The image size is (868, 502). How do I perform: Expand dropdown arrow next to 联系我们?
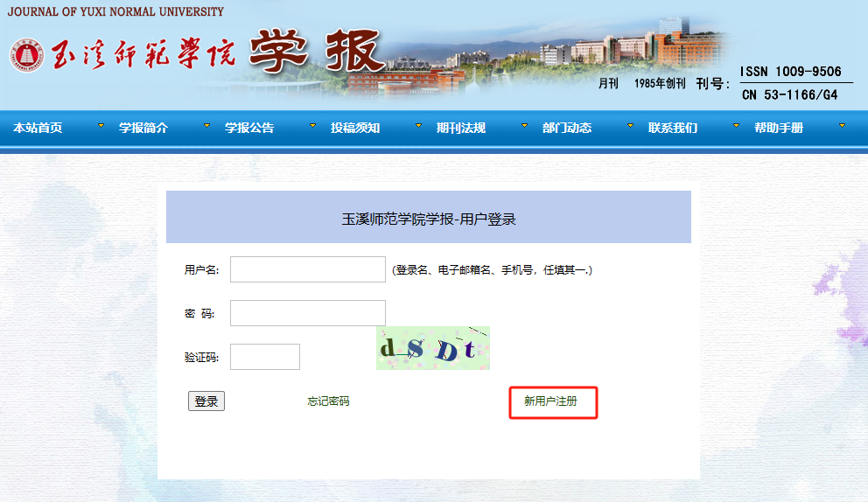coord(736,126)
